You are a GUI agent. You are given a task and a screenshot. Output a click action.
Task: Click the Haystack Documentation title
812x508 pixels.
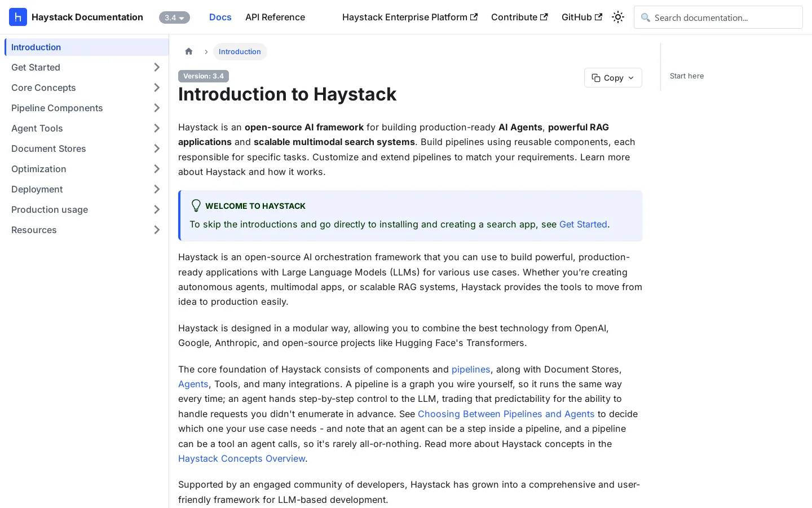click(87, 17)
